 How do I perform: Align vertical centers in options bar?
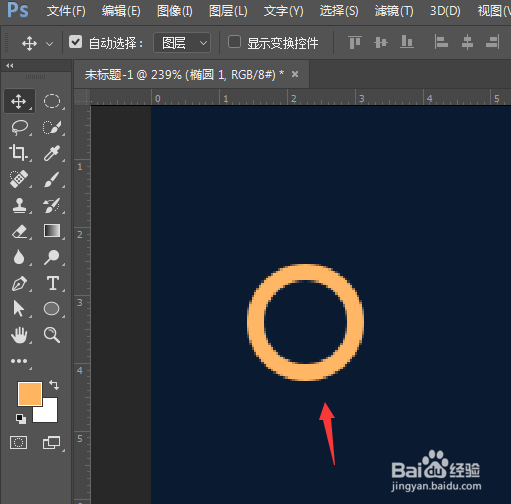tap(381, 43)
